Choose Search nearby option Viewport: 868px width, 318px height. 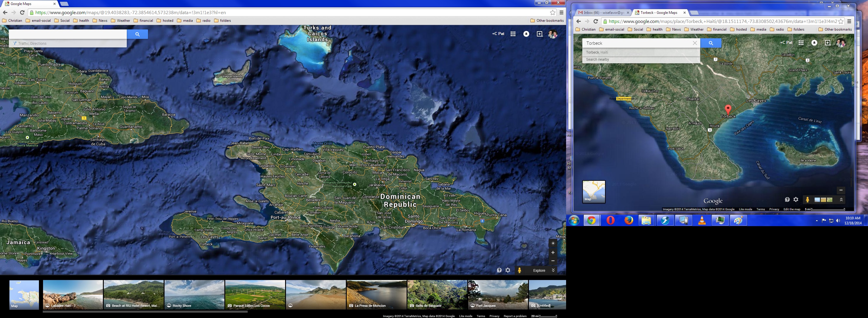(x=641, y=59)
